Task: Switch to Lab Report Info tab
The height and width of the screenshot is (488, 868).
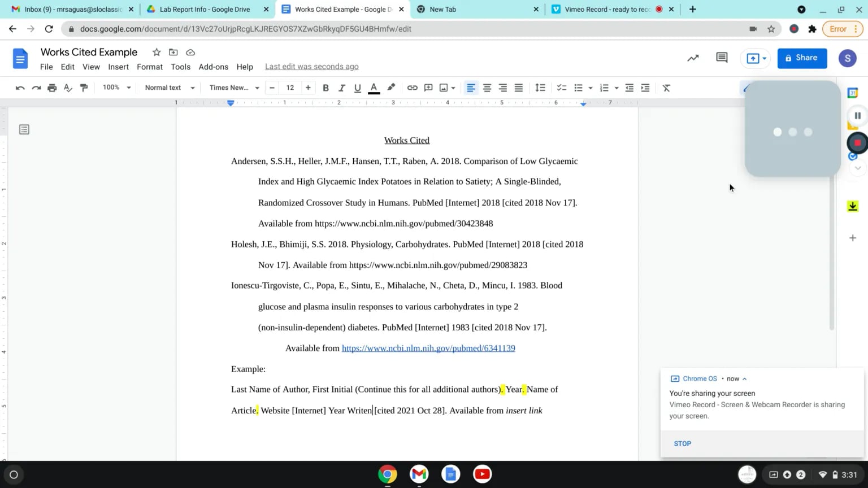Action: click(x=205, y=10)
